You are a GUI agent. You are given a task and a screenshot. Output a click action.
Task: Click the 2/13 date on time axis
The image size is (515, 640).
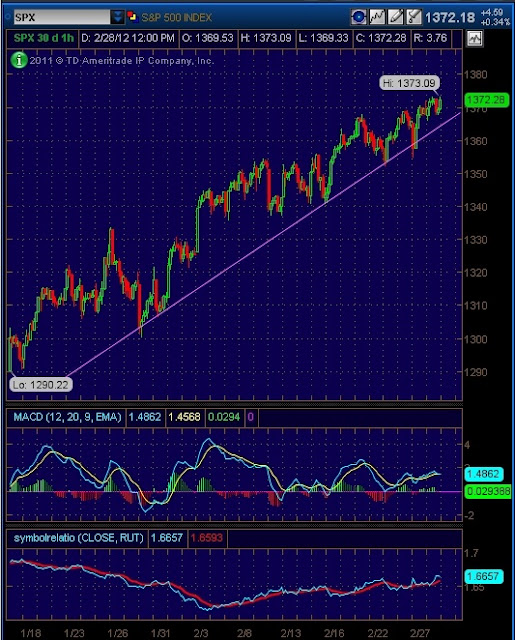pyautogui.click(x=291, y=633)
